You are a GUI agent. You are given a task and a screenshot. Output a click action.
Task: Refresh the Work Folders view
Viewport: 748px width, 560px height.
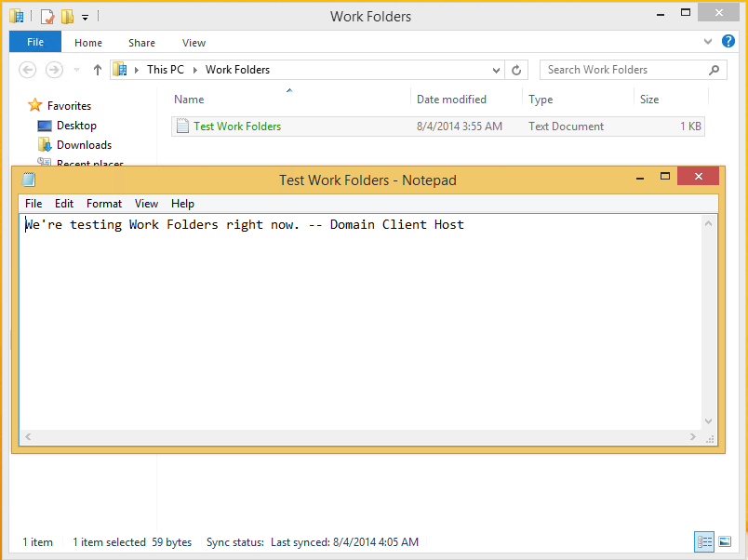(x=516, y=70)
